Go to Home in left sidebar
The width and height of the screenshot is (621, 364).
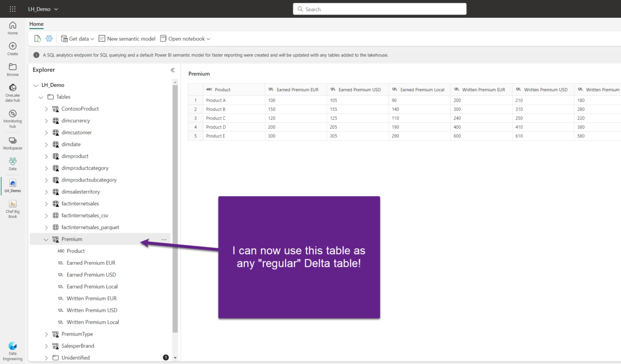[13, 28]
